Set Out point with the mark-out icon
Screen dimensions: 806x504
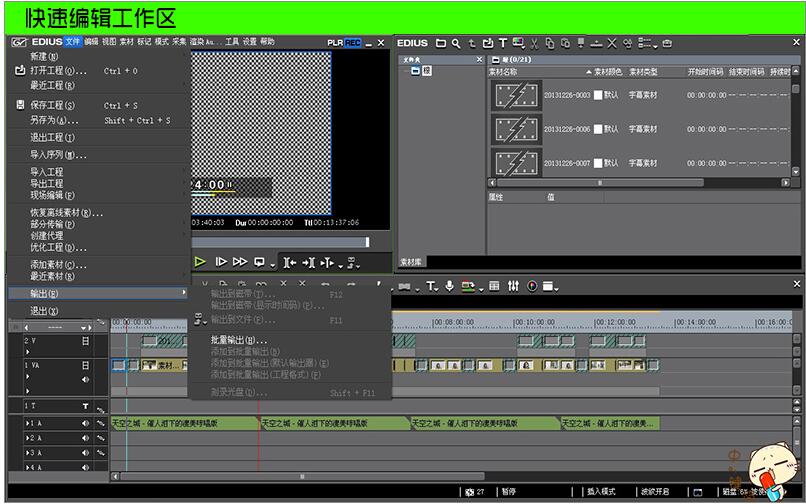(x=308, y=263)
